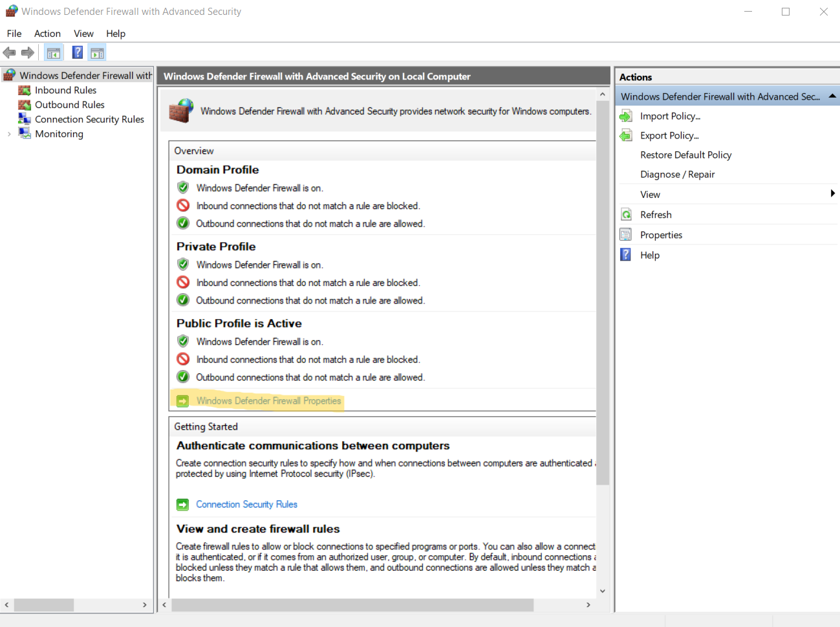This screenshot has height=627, width=840.
Task: Click Properties in Actions pane
Action: (x=661, y=235)
